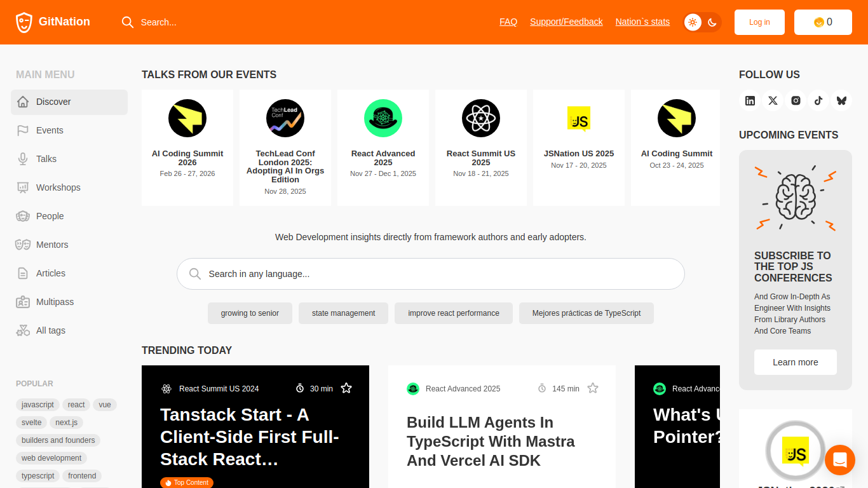Open the chat support bubble
The width and height of the screenshot is (868, 488).
coord(840,460)
